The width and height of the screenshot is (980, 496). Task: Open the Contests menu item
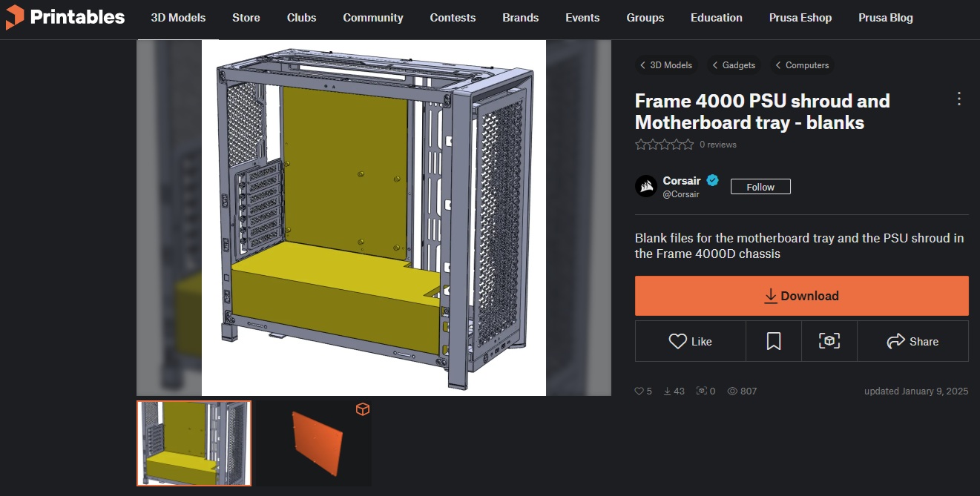pyautogui.click(x=453, y=18)
